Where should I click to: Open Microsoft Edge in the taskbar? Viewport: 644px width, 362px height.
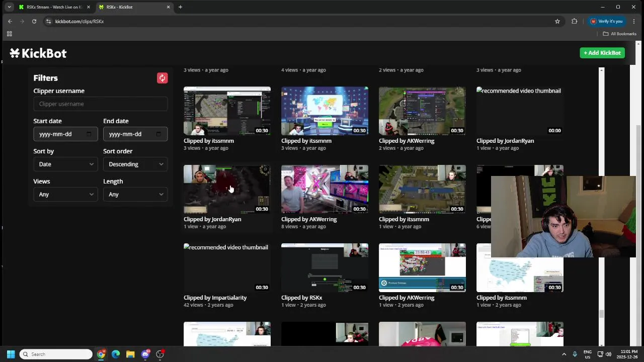click(116, 354)
